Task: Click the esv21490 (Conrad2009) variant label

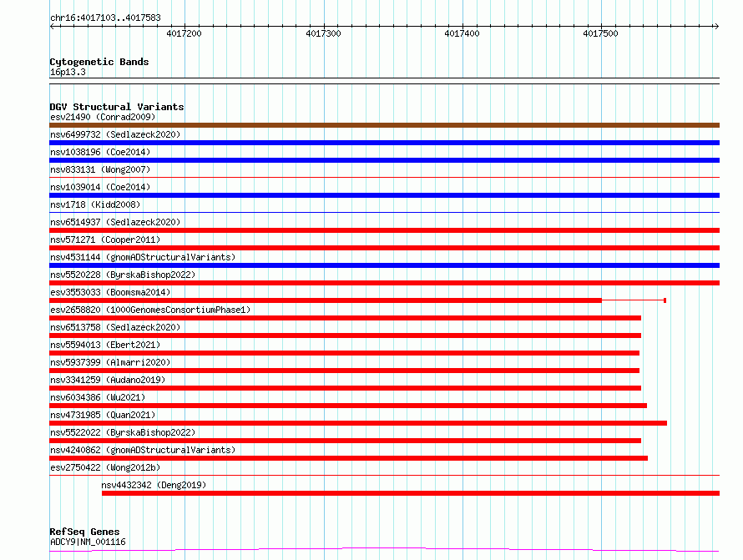Action: [x=102, y=117]
